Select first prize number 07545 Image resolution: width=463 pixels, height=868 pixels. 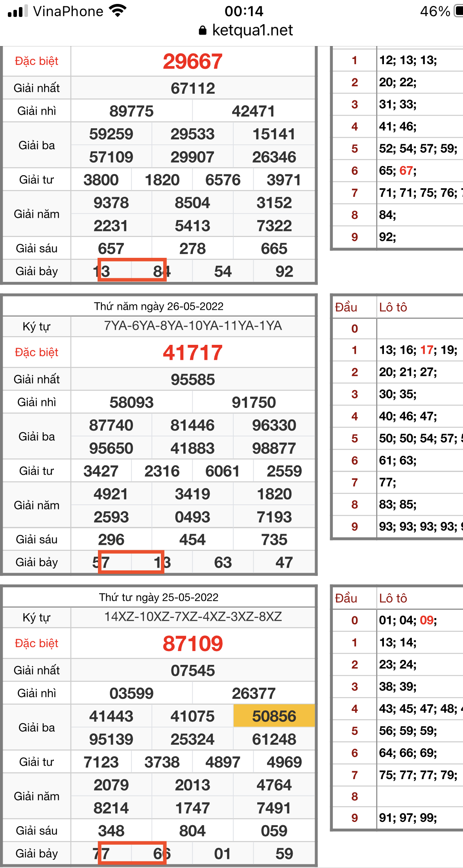[193, 670]
